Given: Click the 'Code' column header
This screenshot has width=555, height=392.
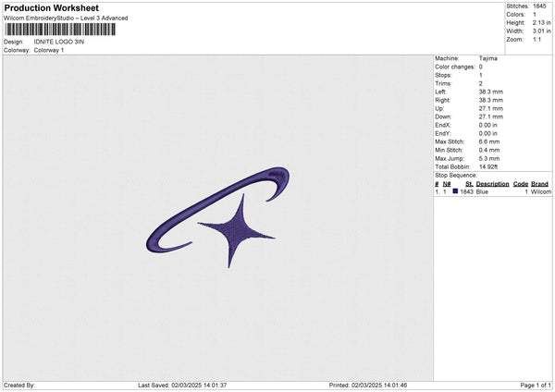Looking at the screenshot, I should pos(520,184).
